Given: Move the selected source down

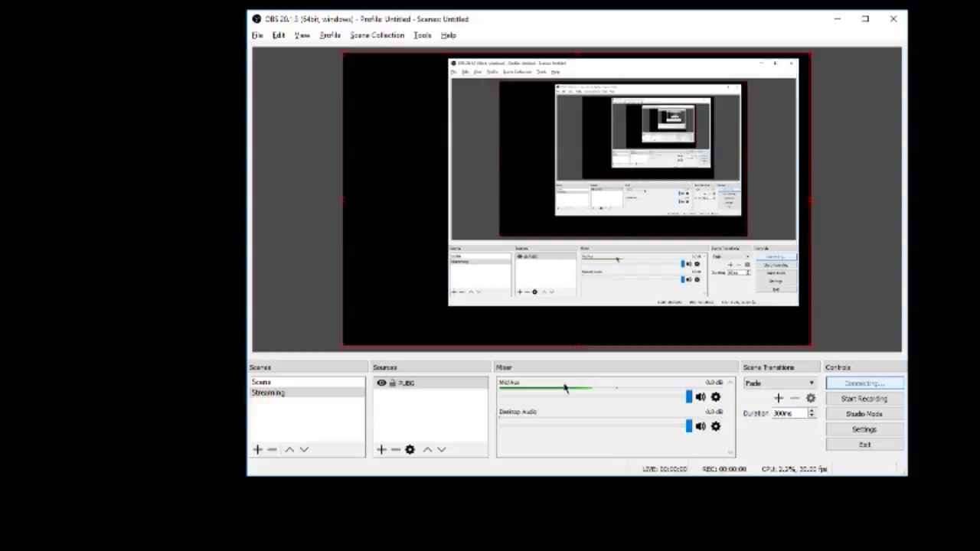Looking at the screenshot, I should [x=441, y=449].
